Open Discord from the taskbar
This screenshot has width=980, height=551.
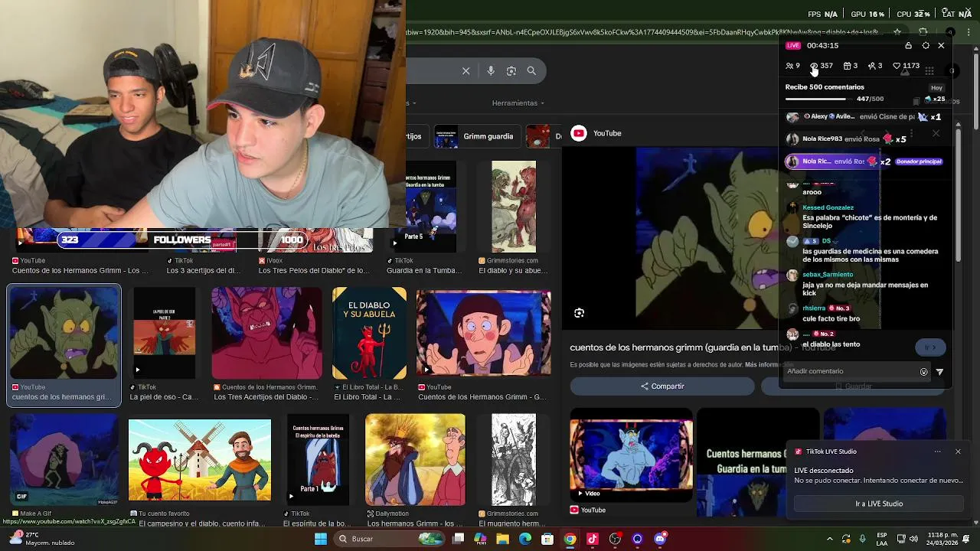coord(660,539)
